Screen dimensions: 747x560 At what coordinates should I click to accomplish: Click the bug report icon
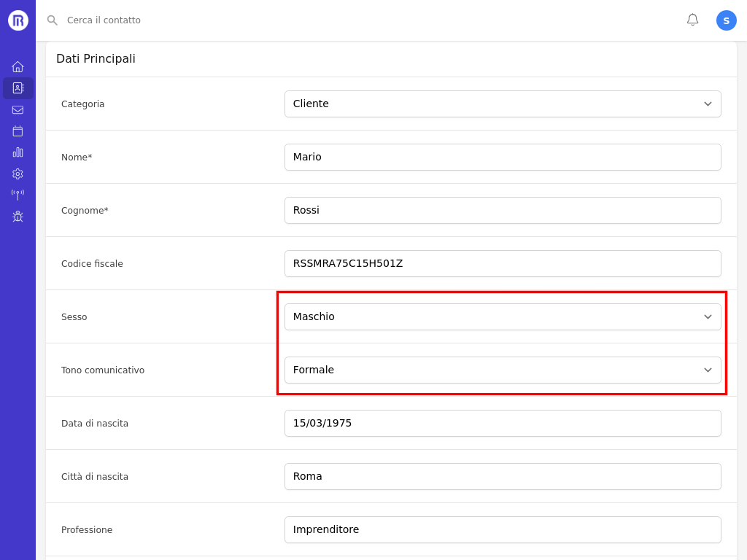[x=18, y=217]
